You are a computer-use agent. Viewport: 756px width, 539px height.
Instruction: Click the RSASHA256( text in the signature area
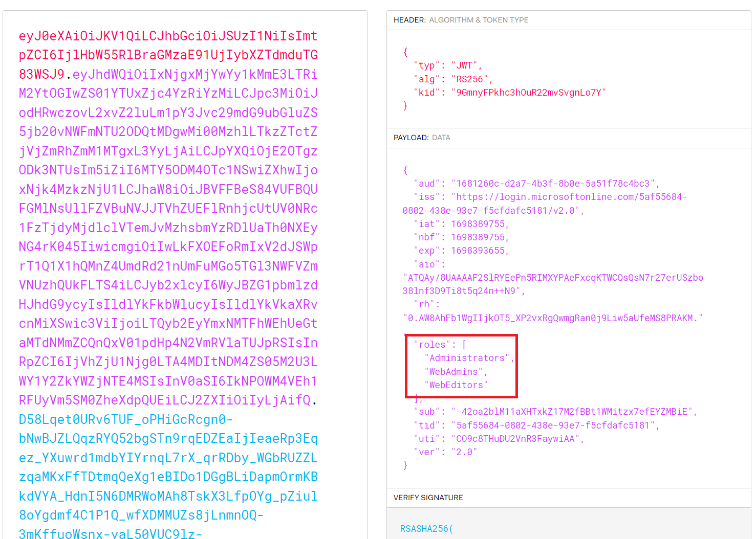426,529
